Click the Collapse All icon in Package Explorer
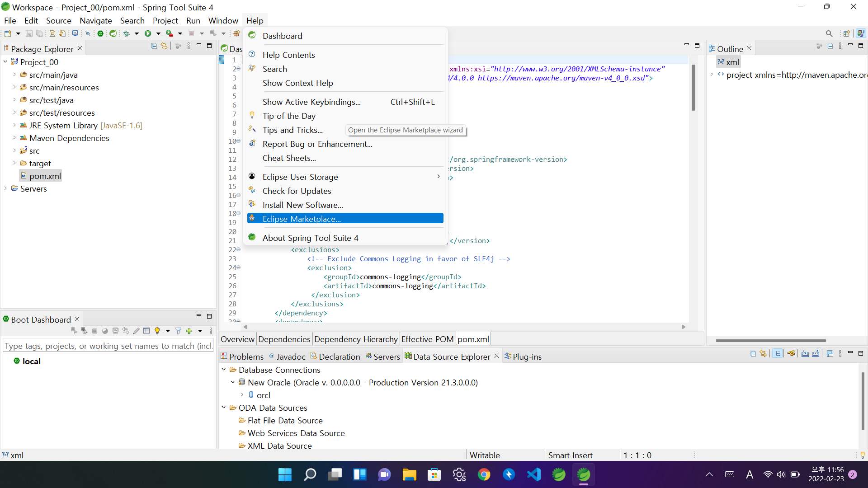This screenshot has height=488, width=868. (154, 46)
